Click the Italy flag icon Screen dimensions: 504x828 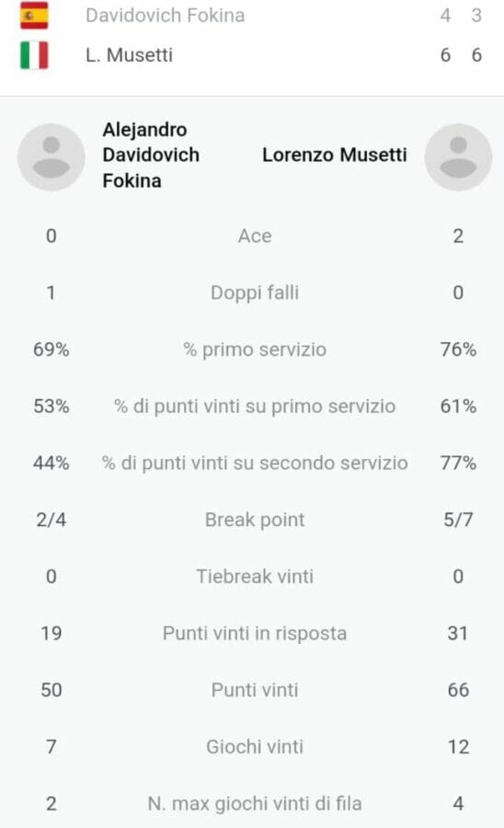34,55
